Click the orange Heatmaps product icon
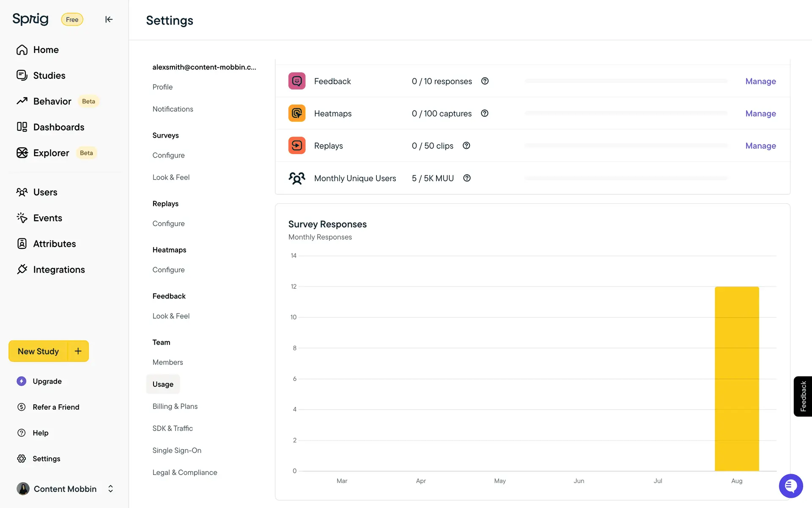 point(297,113)
